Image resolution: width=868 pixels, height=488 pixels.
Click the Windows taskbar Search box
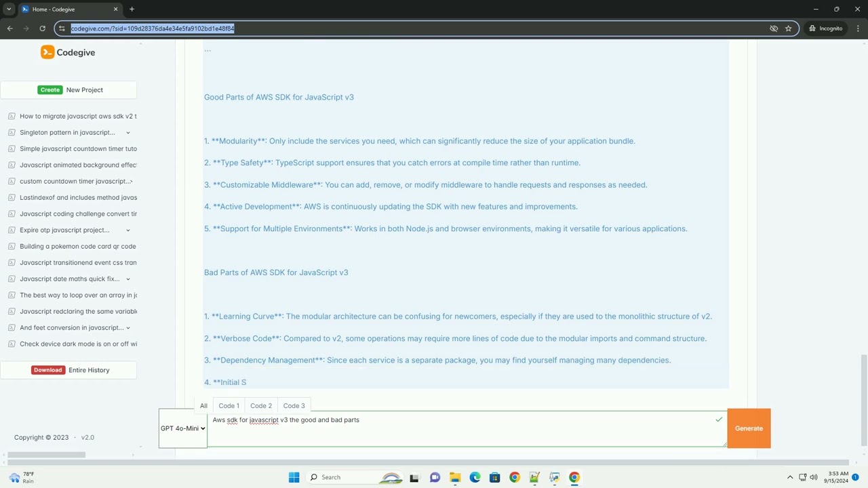[x=353, y=477]
